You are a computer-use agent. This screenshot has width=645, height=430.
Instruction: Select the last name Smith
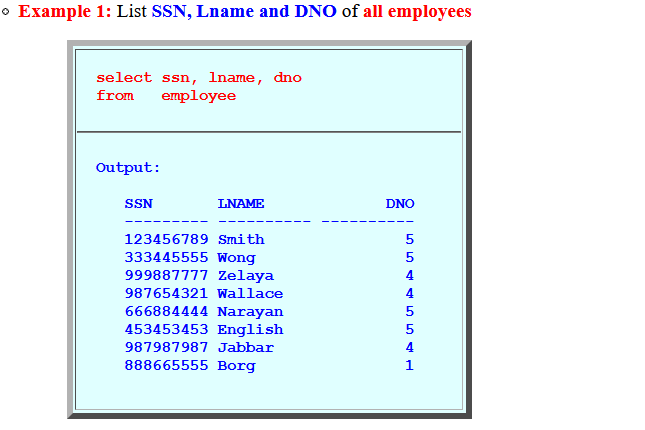(x=241, y=239)
